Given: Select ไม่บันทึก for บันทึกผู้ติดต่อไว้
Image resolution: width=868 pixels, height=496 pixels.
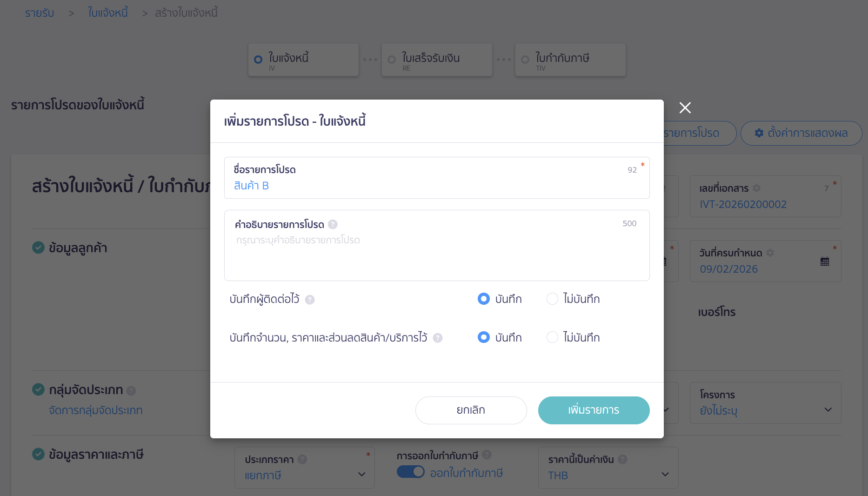Looking at the screenshot, I should (552, 299).
